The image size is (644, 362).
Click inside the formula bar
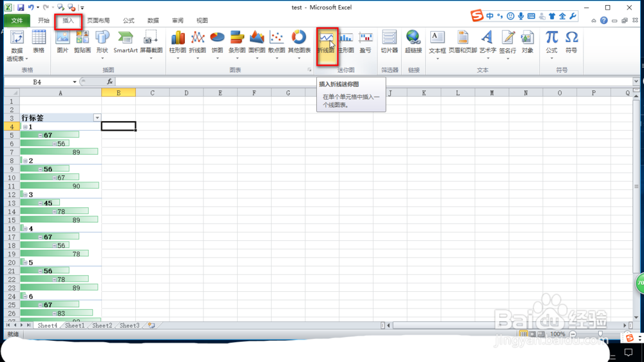pos(374,82)
